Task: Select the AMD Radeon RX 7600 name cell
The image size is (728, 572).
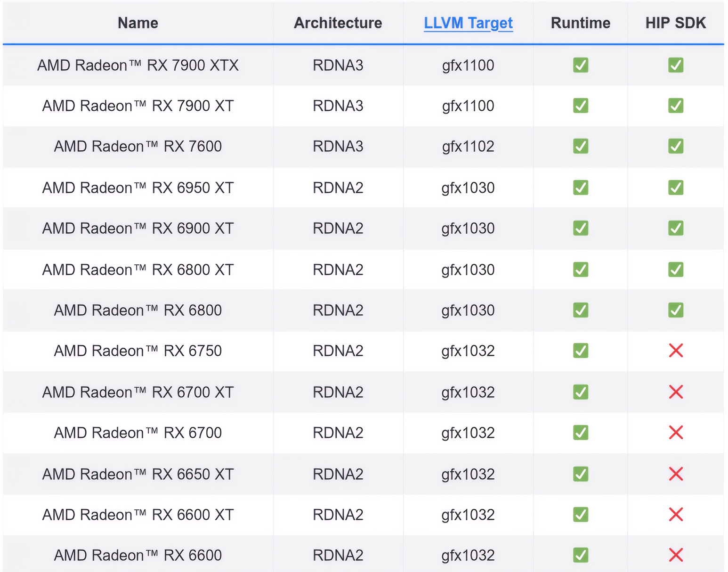Action: [138, 146]
